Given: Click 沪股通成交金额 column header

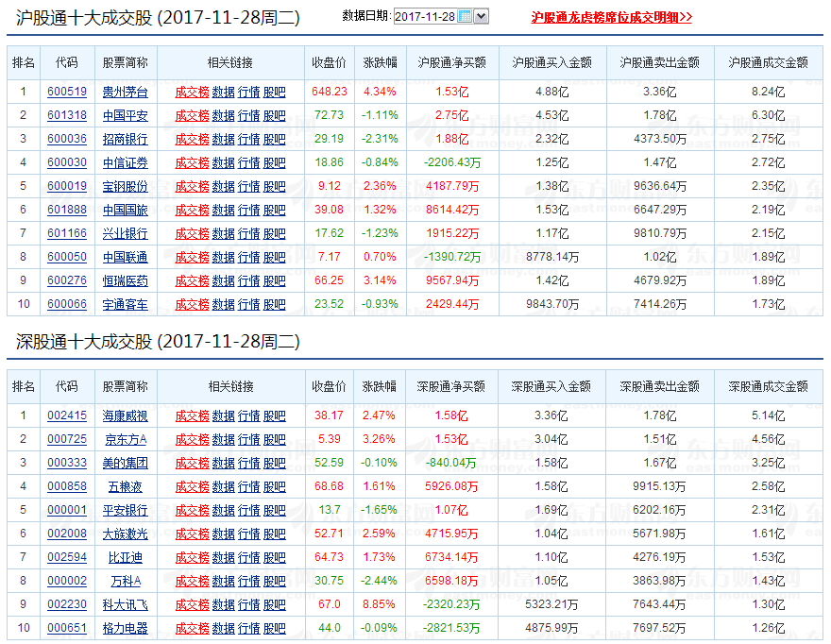Looking at the screenshot, I should 768,62.
